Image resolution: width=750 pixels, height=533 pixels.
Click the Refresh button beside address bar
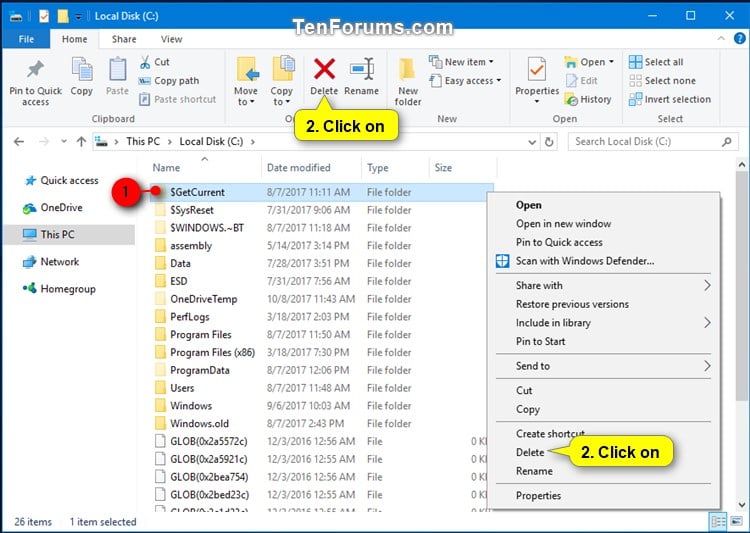click(x=549, y=142)
